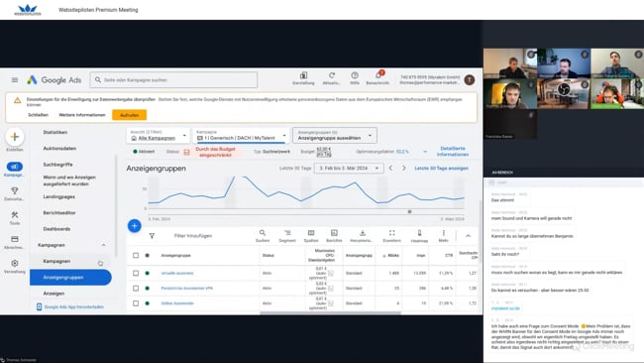Select the checkbox for Persönliche Assistentin VPA row
This screenshot has height=363, width=644.
tap(136, 289)
